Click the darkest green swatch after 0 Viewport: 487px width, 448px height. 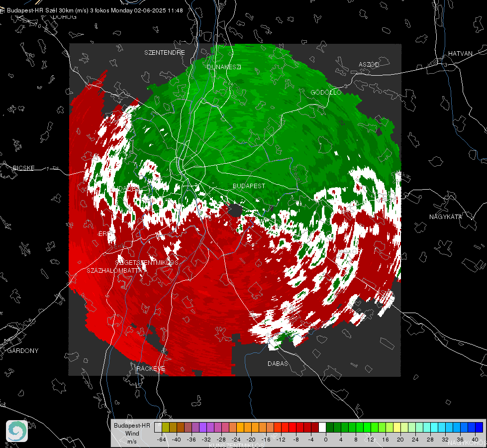pos(330,428)
